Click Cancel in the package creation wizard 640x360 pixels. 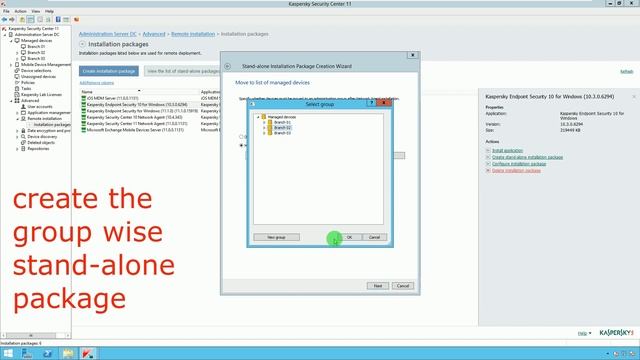tap(403, 286)
